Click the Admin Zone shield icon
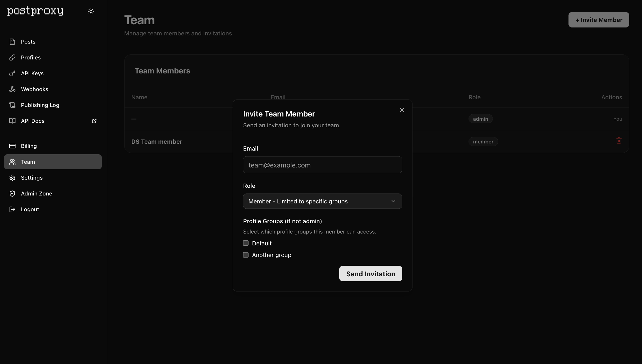642x364 pixels. tap(12, 194)
